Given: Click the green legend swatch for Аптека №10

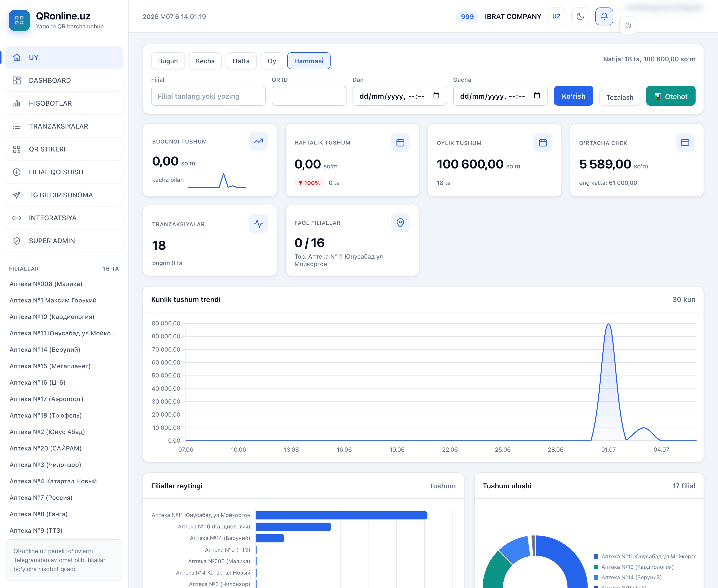Looking at the screenshot, I should [x=596, y=567].
